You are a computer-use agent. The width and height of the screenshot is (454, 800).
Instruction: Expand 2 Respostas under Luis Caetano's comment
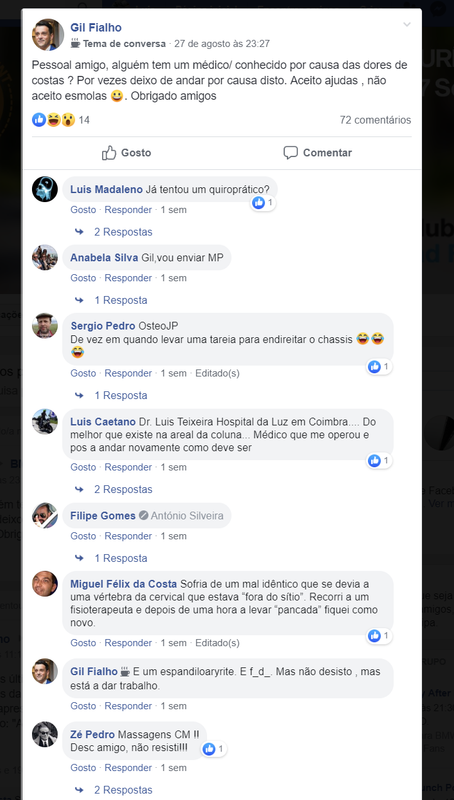(x=123, y=489)
